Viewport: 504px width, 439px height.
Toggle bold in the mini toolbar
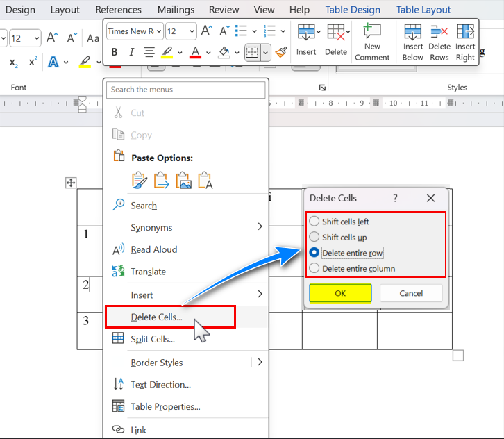click(114, 52)
